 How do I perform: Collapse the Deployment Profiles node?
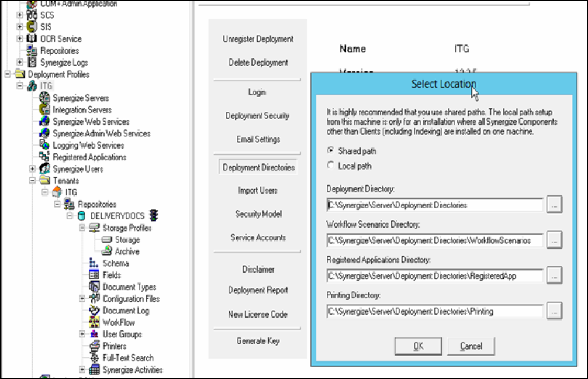[8, 74]
